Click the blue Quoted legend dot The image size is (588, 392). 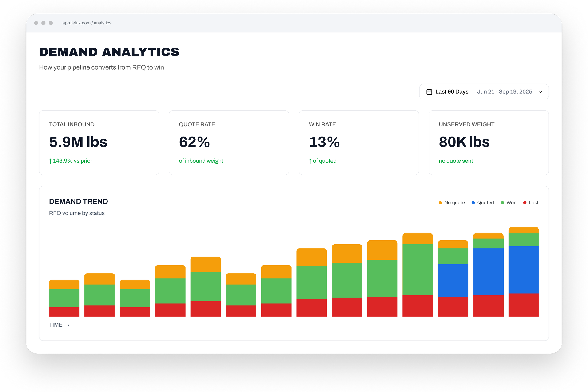coord(473,203)
